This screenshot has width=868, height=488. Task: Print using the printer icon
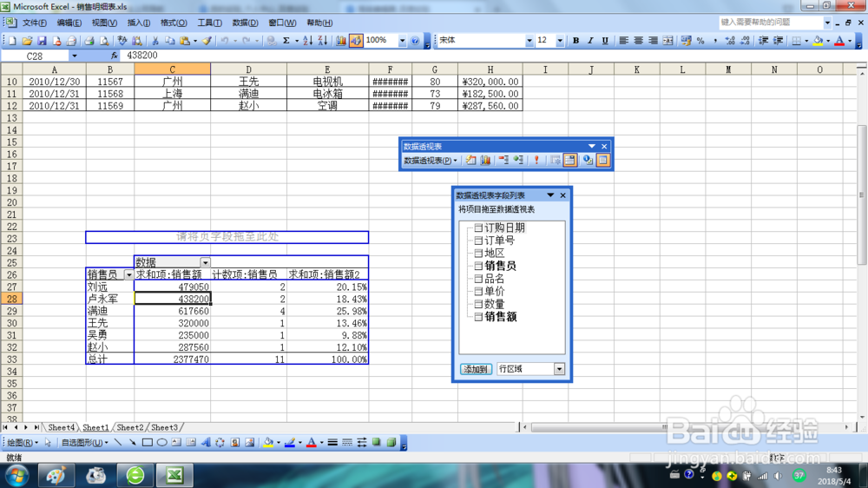click(89, 41)
